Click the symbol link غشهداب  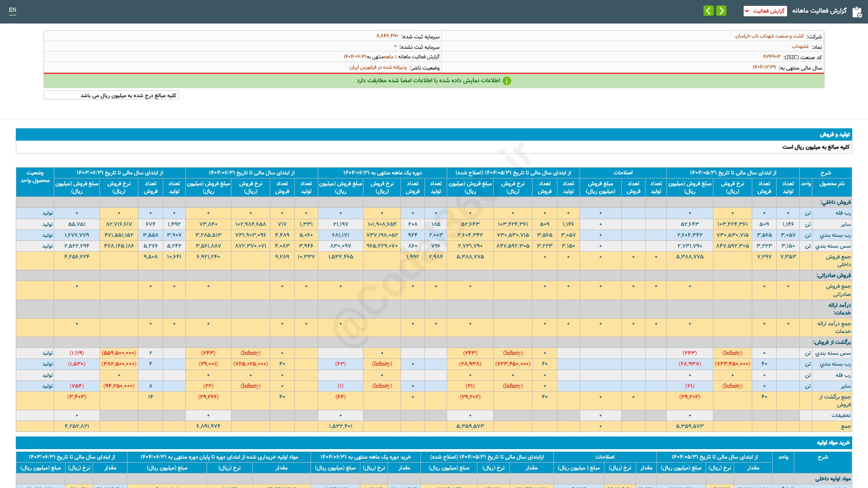pos(800,47)
